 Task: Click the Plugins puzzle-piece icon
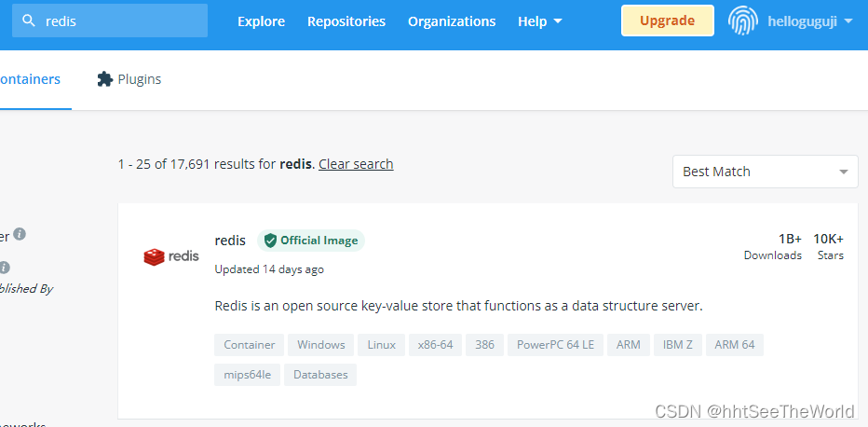click(x=105, y=79)
